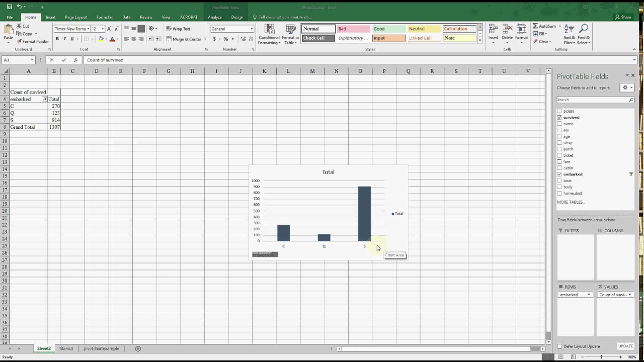Open PivotTable Fields pane options arrow

pyautogui.click(x=627, y=75)
